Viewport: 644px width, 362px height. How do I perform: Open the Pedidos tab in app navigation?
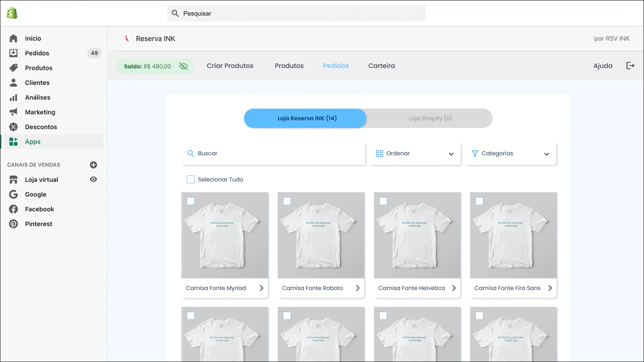click(x=336, y=66)
